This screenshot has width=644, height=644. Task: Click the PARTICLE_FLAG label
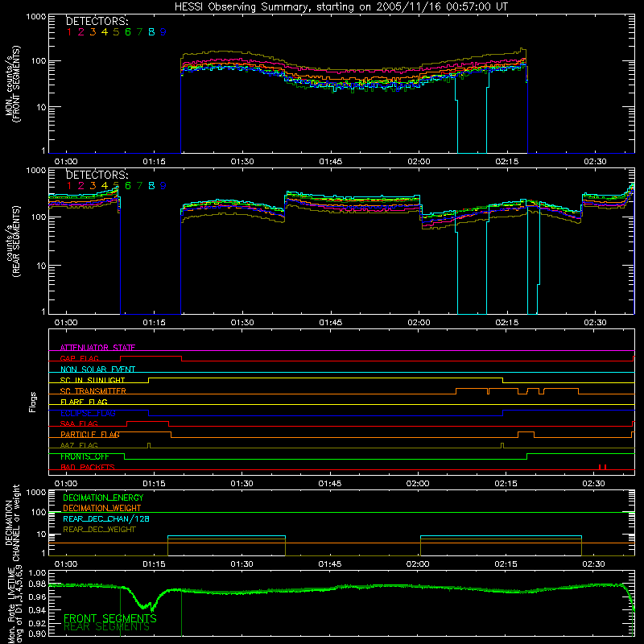point(90,435)
